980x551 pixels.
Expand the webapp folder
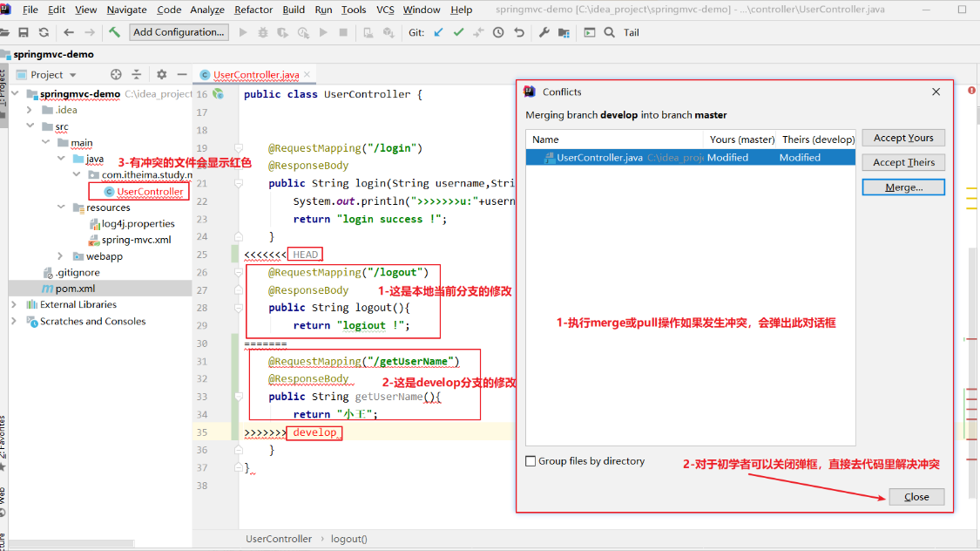click(x=60, y=256)
